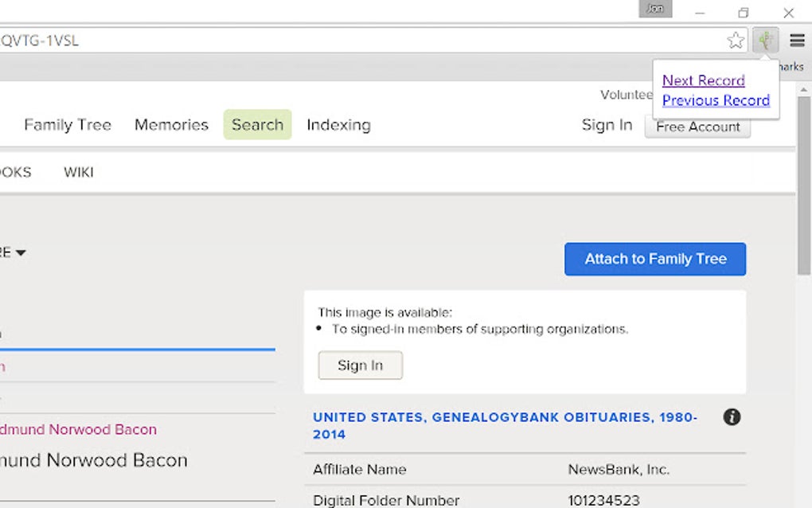Minimize the browser window
The width and height of the screenshot is (812, 508).
tap(700, 13)
